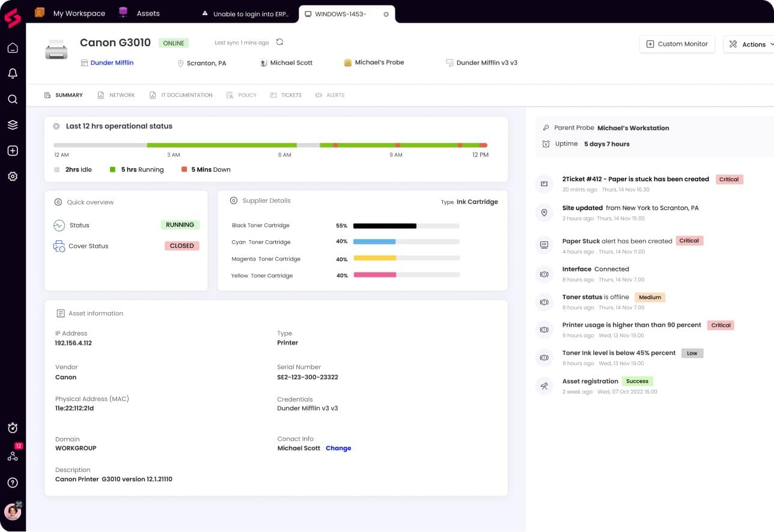Click the Magenta Toner Cartridge level bar

pos(406,258)
